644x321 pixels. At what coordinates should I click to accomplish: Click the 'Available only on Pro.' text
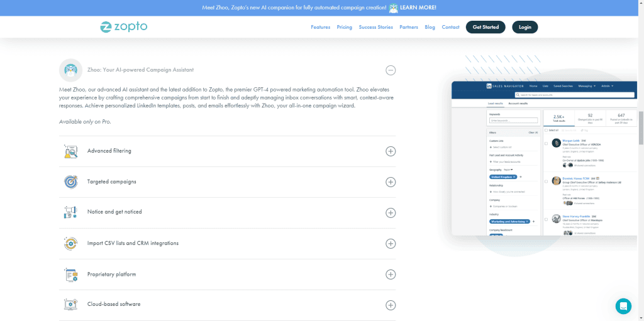pos(85,122)
